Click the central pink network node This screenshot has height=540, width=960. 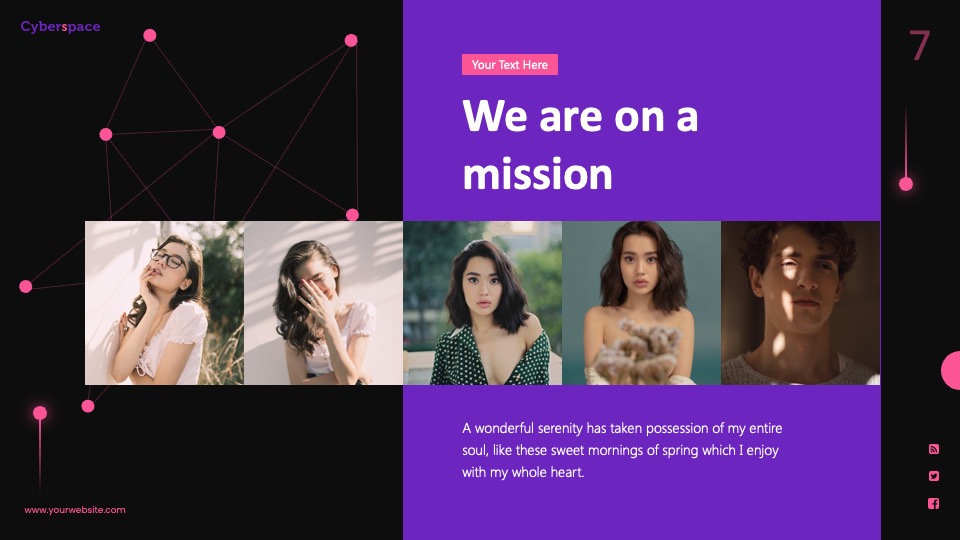219,132
